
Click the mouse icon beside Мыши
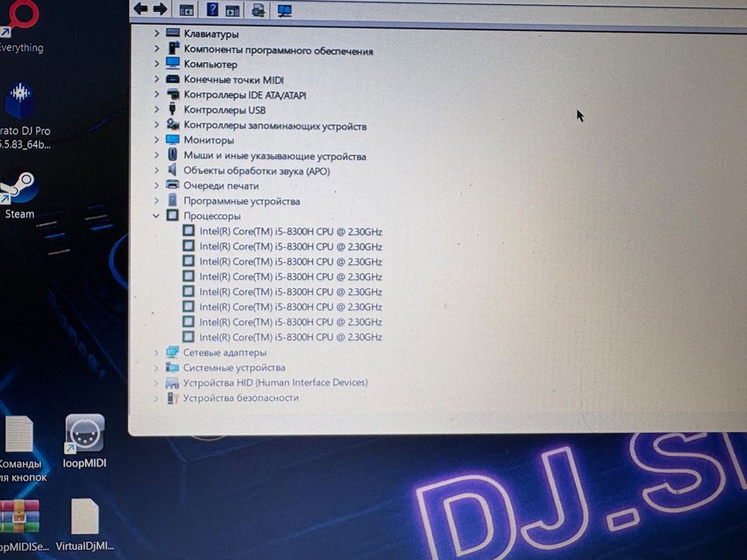point(172,154)
